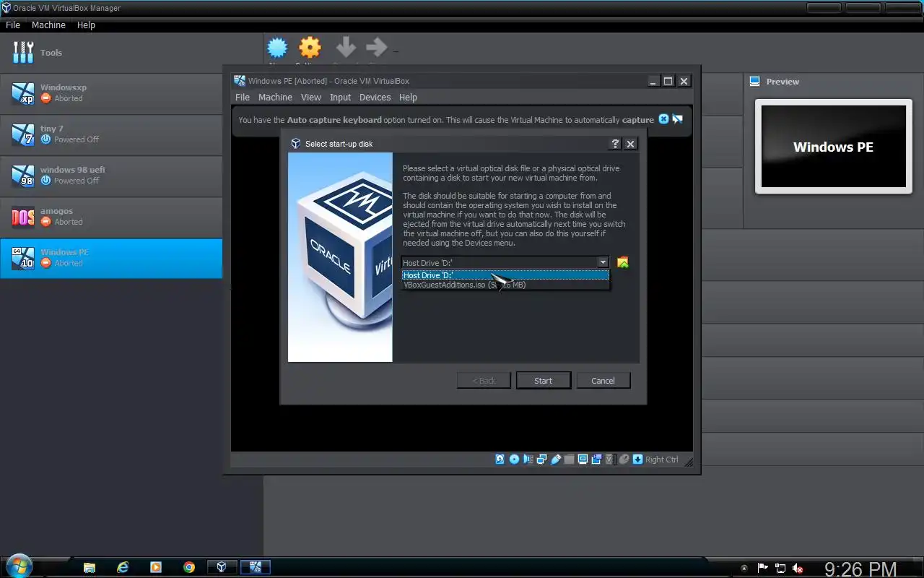The height and width of the screenshot is (578, 924).
Task: Click the optical disk status icon
Action: click(x=514, y=459)
